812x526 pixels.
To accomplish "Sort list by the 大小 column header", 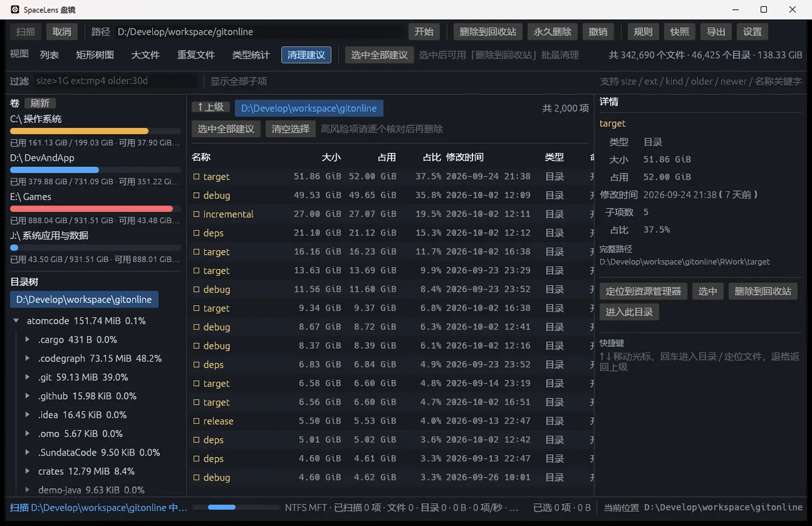I will [x=331, y=157].
